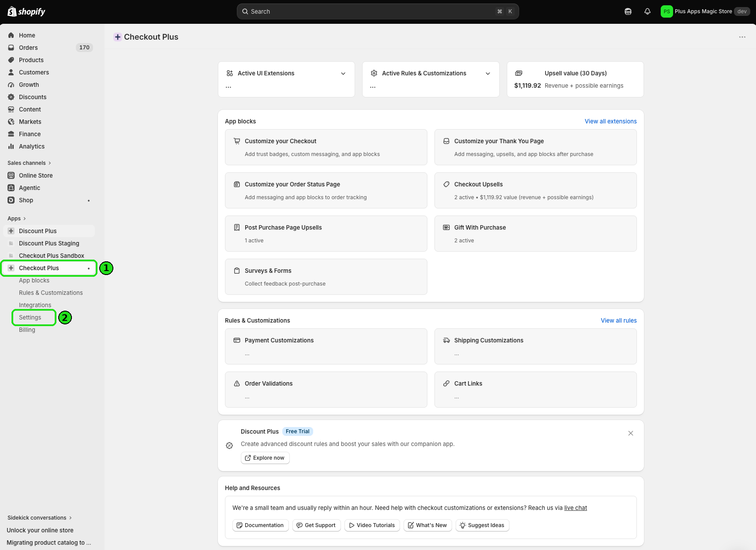Click the Finance bank icon
The height and width of the screenshot is (550, 756).
point(11,134)
